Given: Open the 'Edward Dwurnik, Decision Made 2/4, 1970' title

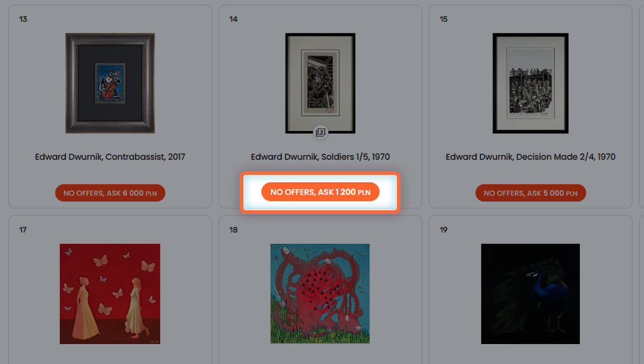Looking at the screenshot, I should [531, 157].
